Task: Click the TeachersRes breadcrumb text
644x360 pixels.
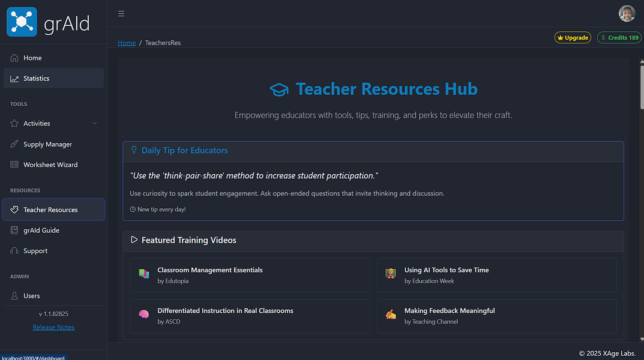Action: [x=163, y=43]
